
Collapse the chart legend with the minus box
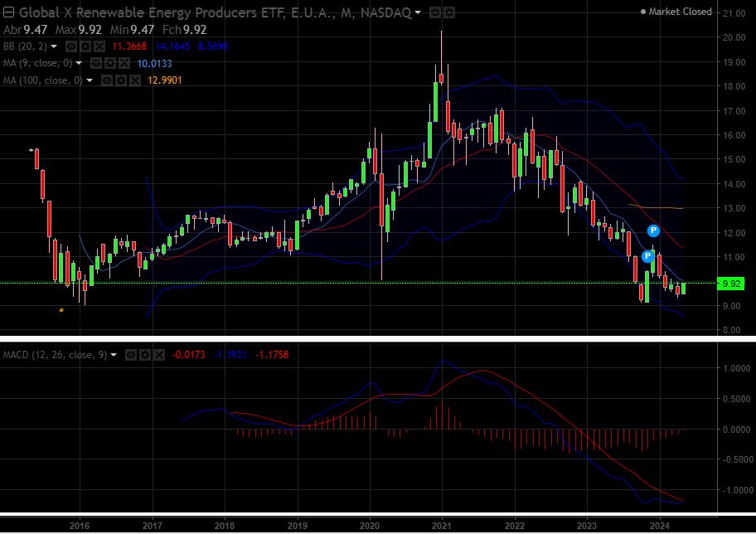pyautogui.click(x=9, y=12)
